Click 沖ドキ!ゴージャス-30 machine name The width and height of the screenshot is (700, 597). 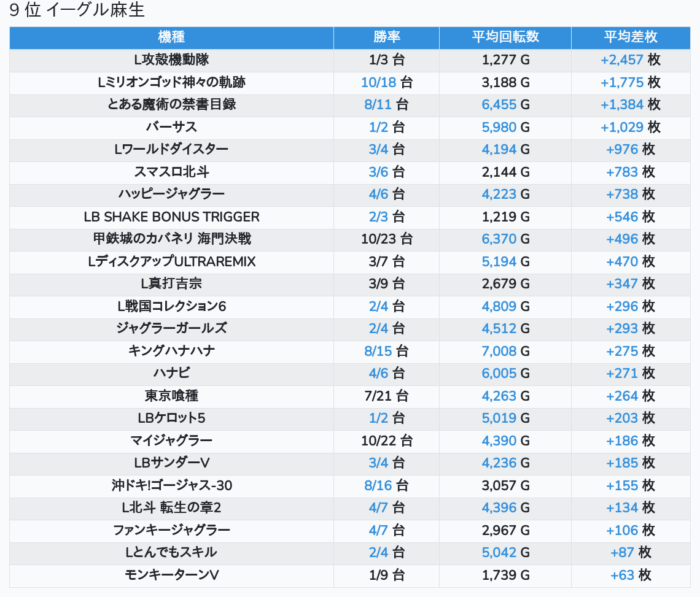tap(171, 486)
